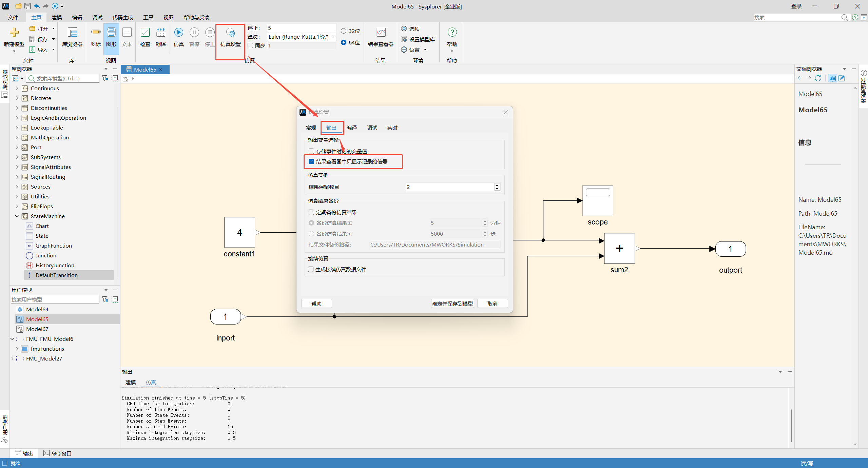Image resolution: width=868 pixels, height=468 pixels.
Task: Click the 取消 button
Action: coord(493,304)
